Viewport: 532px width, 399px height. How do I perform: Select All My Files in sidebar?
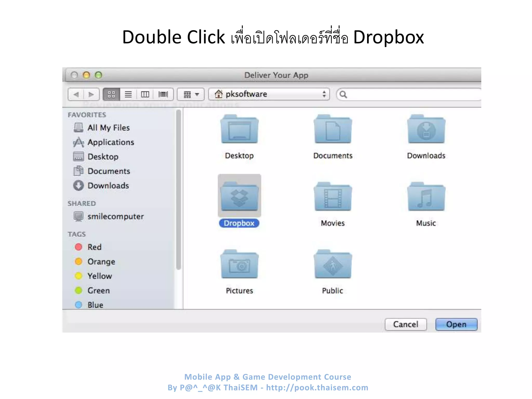pyautogui.click(x=108, y=128)
